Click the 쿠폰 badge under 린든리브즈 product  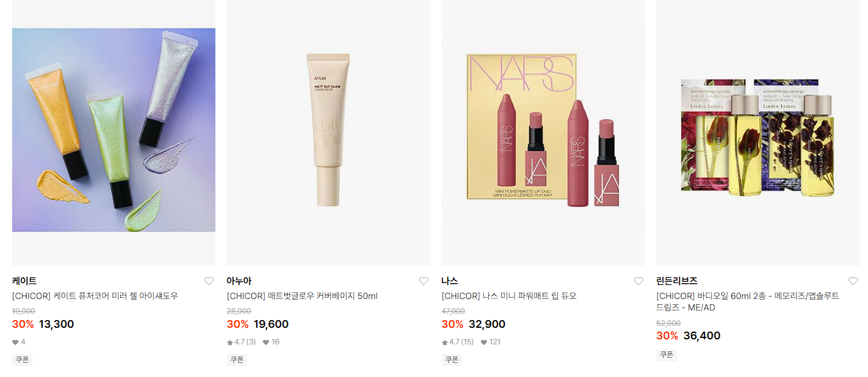[x=667, y=355]
